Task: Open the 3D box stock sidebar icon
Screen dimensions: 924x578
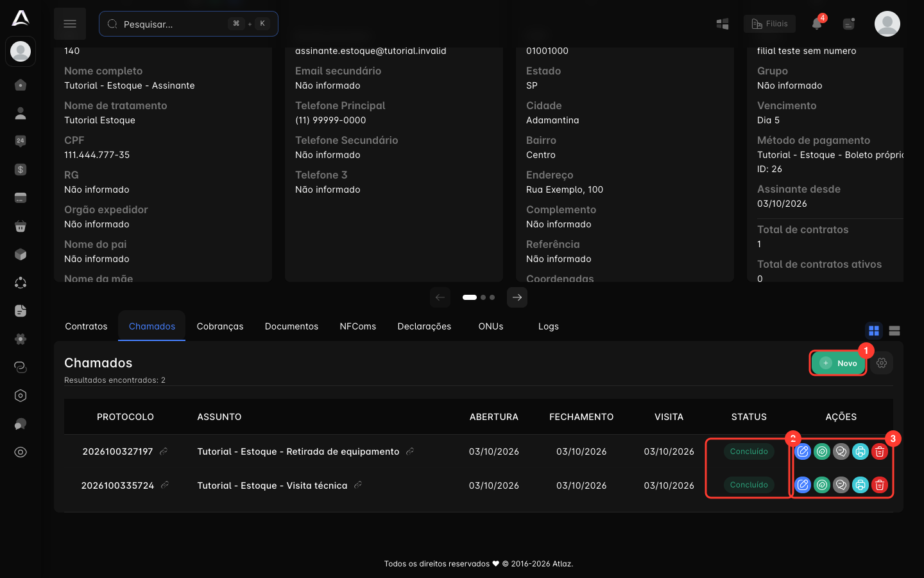Action: [21, 254]
